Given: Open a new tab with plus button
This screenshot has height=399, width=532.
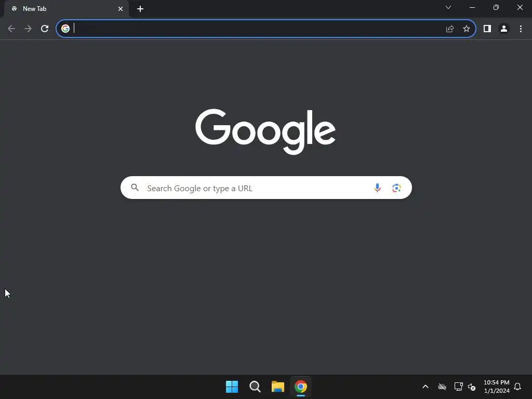Looking at the screenshot, I should [x=140, y=9].
